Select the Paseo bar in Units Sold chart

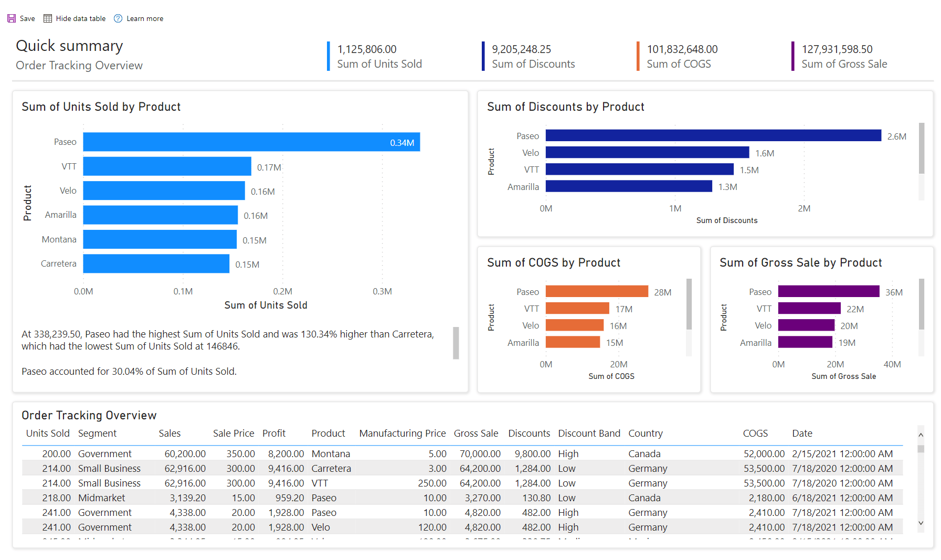point(247,142)
